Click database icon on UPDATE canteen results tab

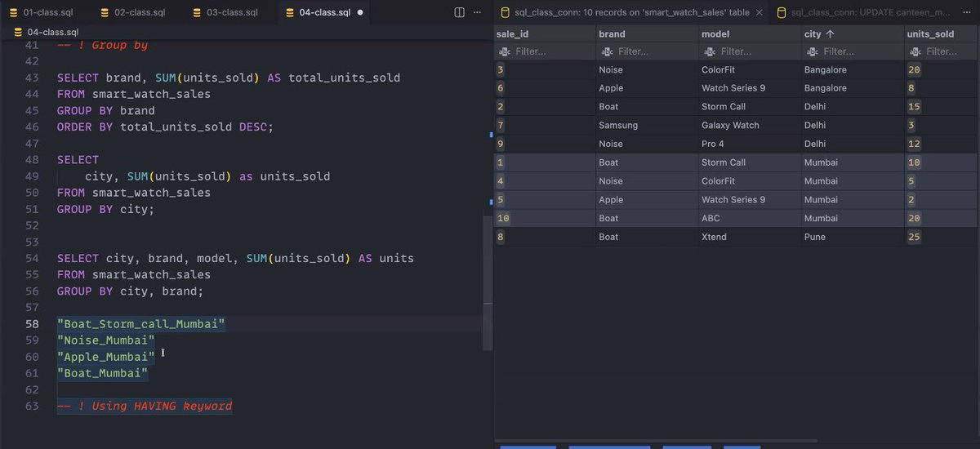782,13
